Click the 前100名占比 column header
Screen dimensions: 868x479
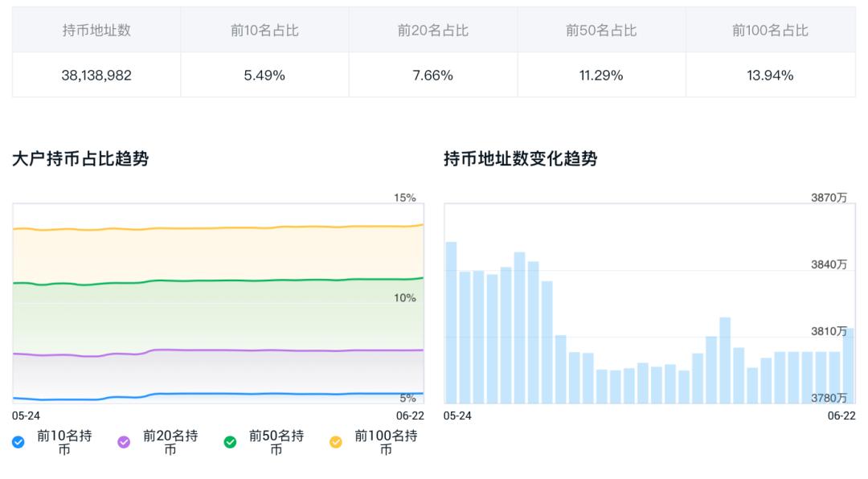(770, 31)
